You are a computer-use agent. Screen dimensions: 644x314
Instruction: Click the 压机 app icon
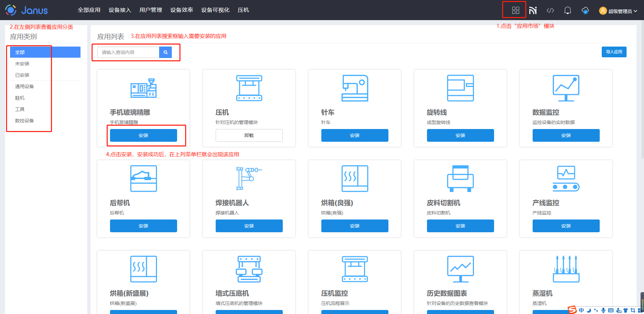click(x=249, y=88)
